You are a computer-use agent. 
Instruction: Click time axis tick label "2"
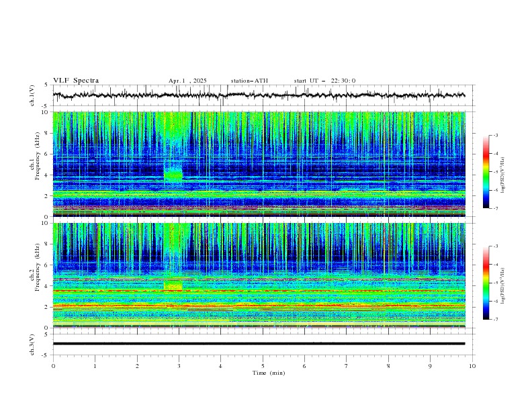pos(137,366)
